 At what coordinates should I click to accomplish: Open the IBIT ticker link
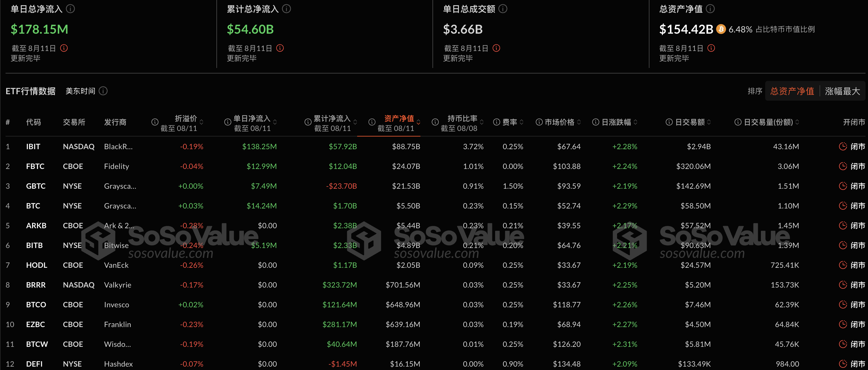tap(33, 146)
